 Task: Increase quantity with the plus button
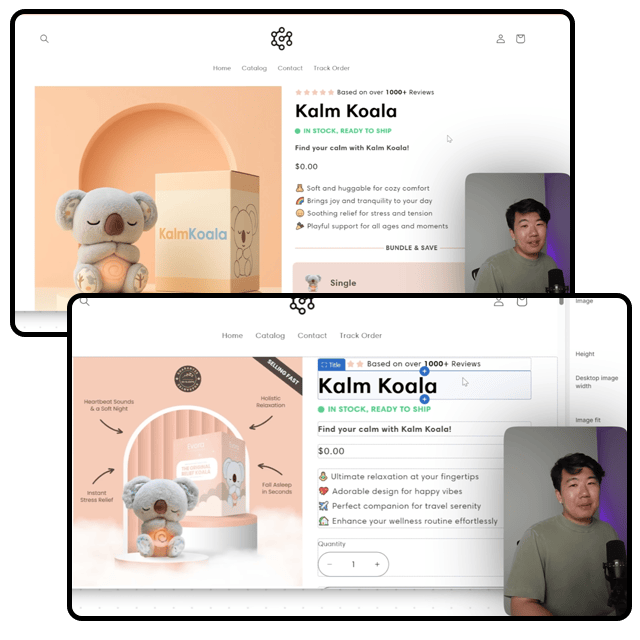[376, 564]
